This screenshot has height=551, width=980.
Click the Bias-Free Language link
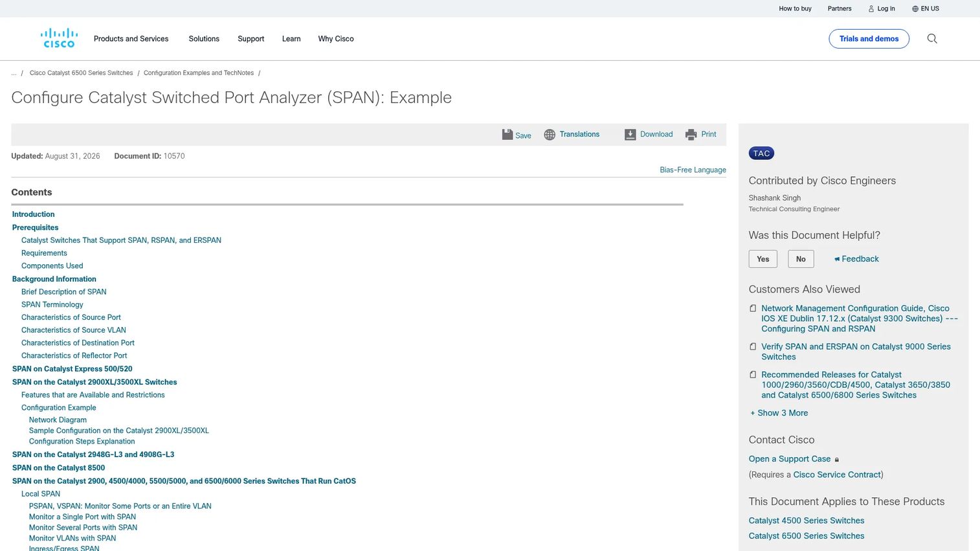693,170
